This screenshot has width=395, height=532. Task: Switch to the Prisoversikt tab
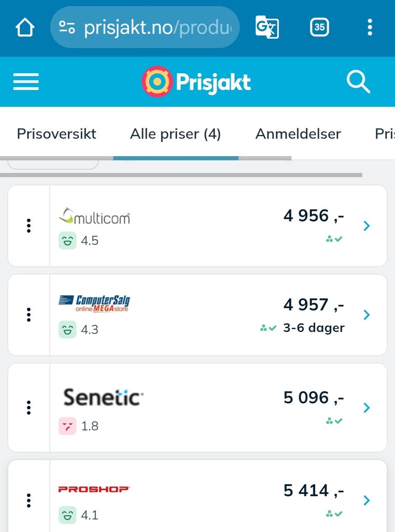56,134
